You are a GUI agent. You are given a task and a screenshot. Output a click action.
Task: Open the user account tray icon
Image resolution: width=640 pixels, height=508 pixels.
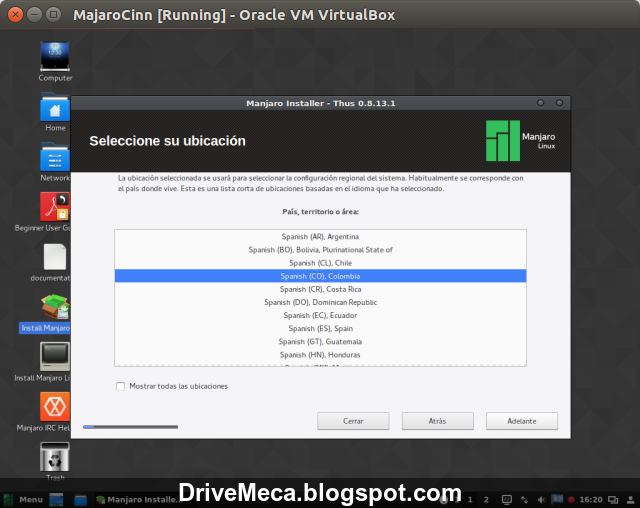[x=630, y=499]
